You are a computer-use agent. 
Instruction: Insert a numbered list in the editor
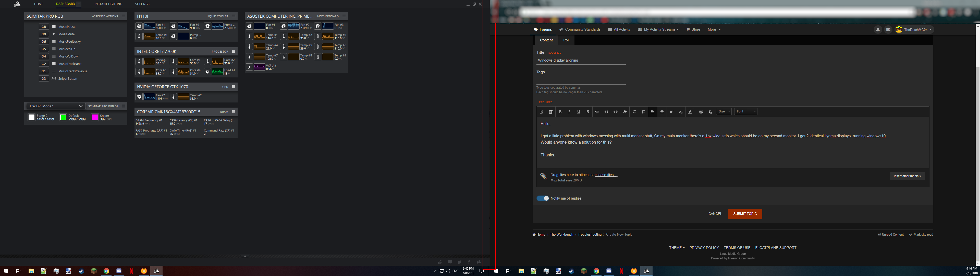coord(643,112)
